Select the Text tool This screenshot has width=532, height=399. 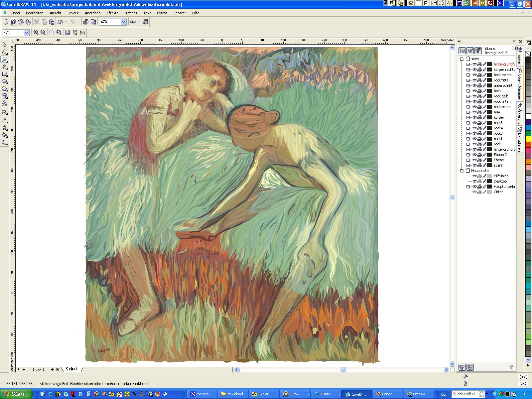point(4,103)
